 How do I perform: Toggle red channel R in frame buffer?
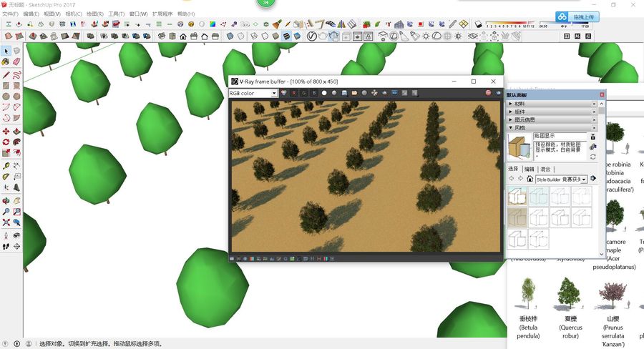294,93
